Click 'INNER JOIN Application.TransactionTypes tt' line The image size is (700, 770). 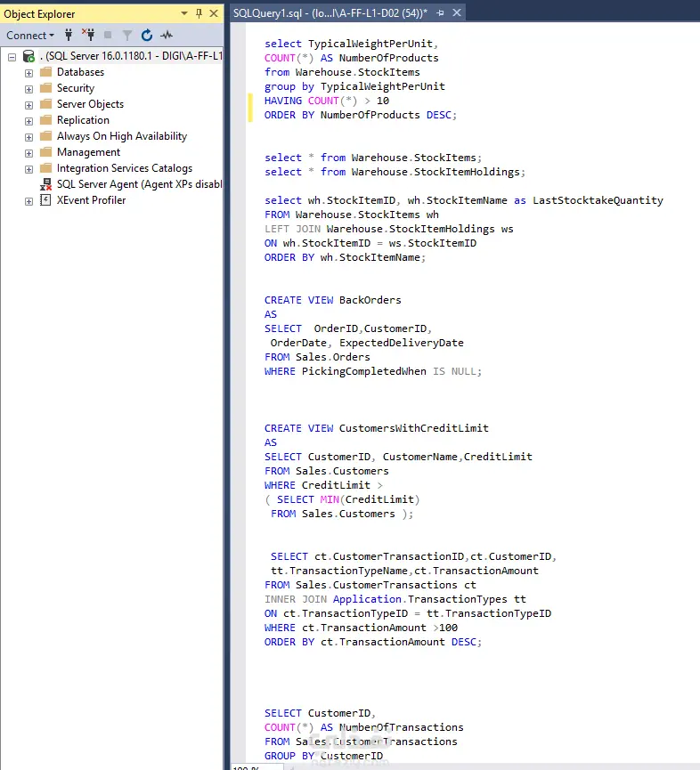(395, 599)
